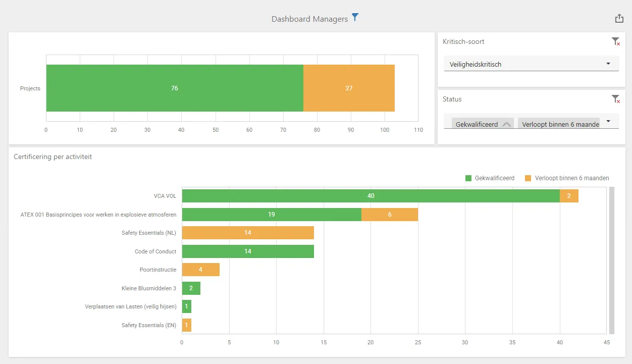Click the Verplaatsen van Lasten green bar
632x364 pixels.
(x=187, y=307)
